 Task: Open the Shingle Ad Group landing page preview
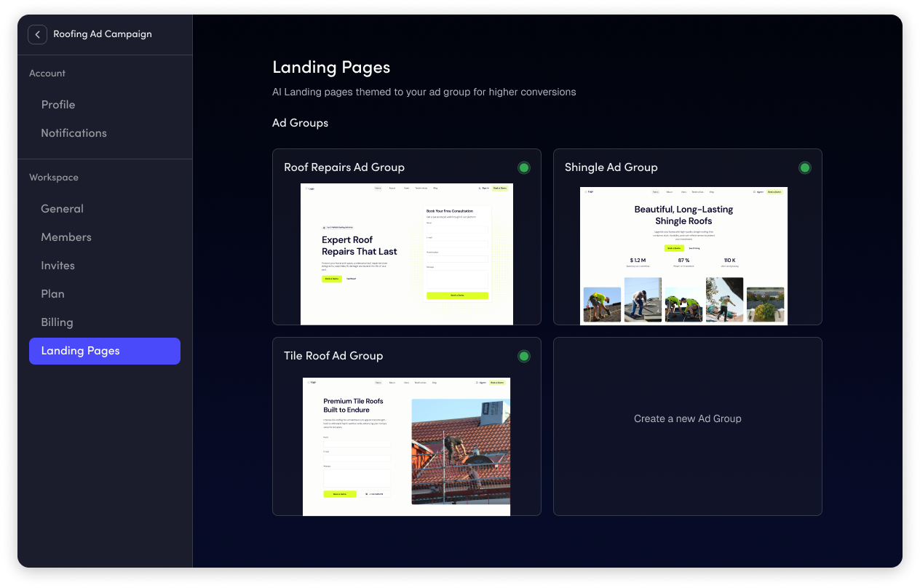[x=684, y=255]
